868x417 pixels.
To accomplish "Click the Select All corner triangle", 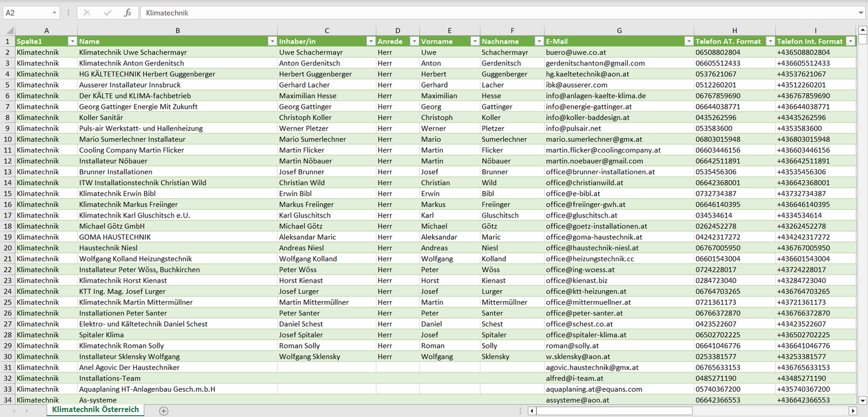I will coord(9,31).
